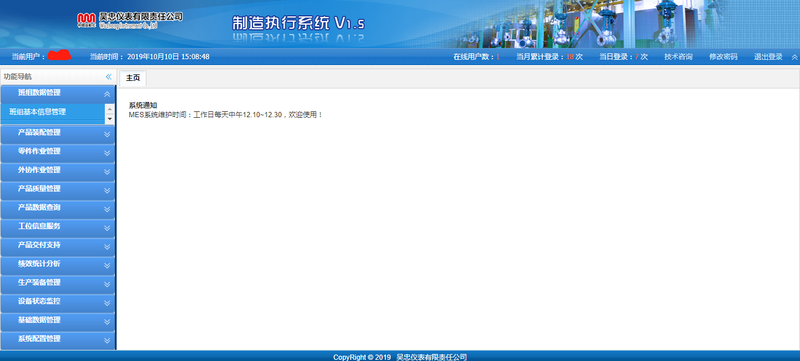Click the 修改密码 link
800x361 pixels.
coord(723,57)
